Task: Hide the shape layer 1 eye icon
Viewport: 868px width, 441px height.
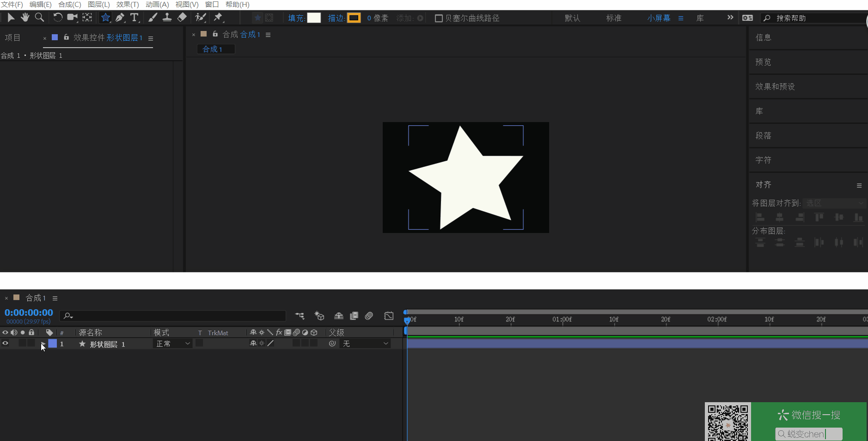Action: point(6,343)
